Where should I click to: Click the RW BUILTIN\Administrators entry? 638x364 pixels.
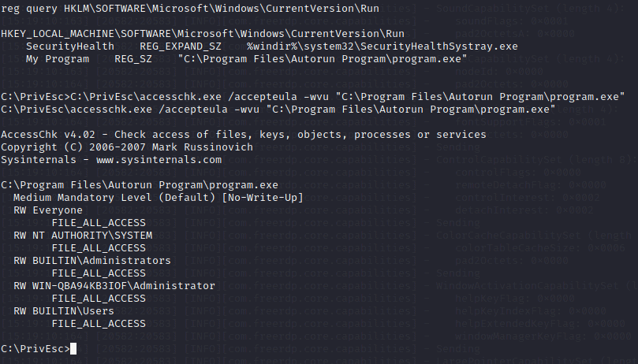point(92,261)
